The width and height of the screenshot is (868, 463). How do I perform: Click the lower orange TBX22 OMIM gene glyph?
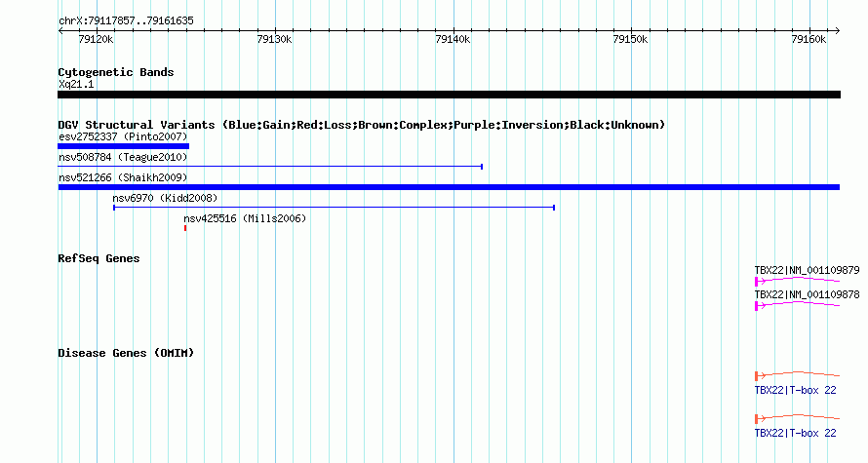(x=797, y=419)
